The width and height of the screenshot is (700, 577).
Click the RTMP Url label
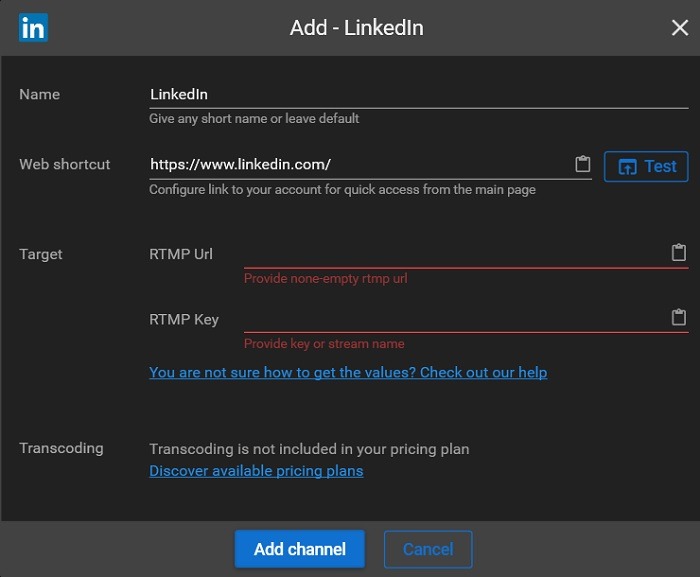181,254
